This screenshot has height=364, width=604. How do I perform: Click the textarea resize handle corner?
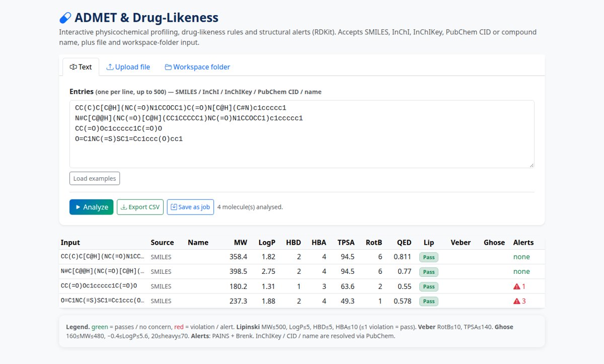531,165
